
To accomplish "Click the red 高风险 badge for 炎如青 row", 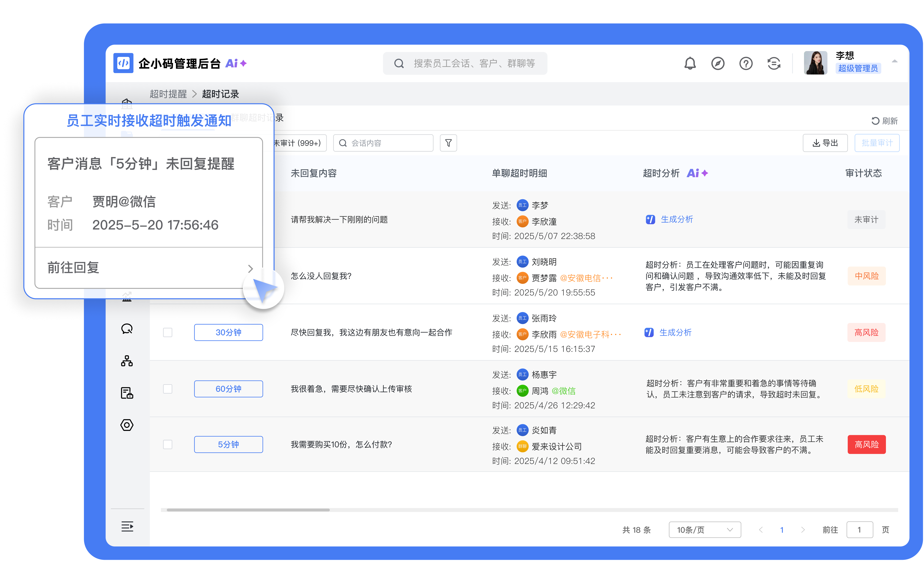I will pos(866,444).
